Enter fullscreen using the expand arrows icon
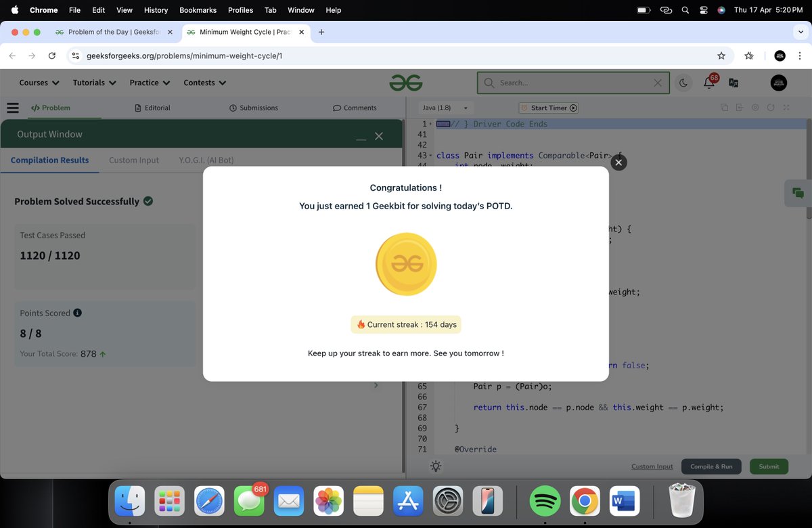The width and height of the screenshot is (812, 528). (x=786, y=108)
